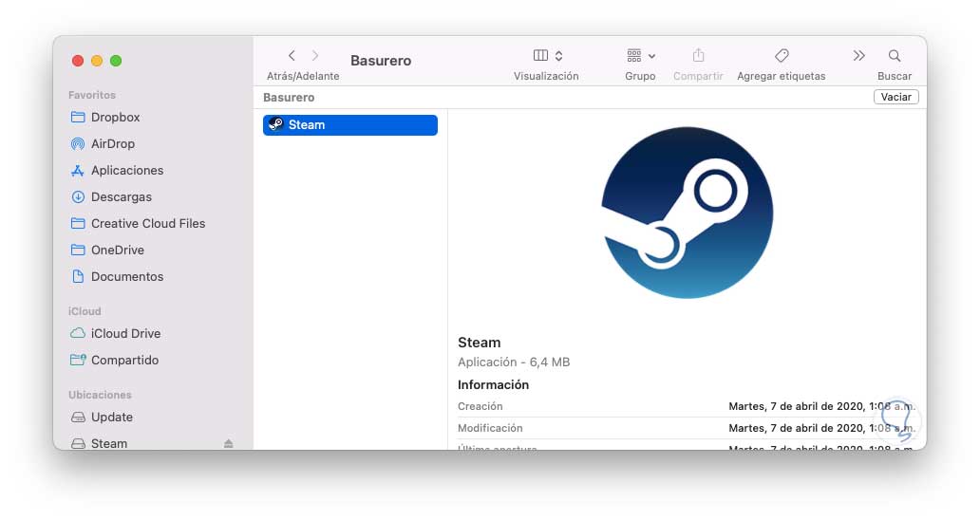Click the Compartido shared folder icon
This screenshot has height=520, width=980.
(78, 361)
